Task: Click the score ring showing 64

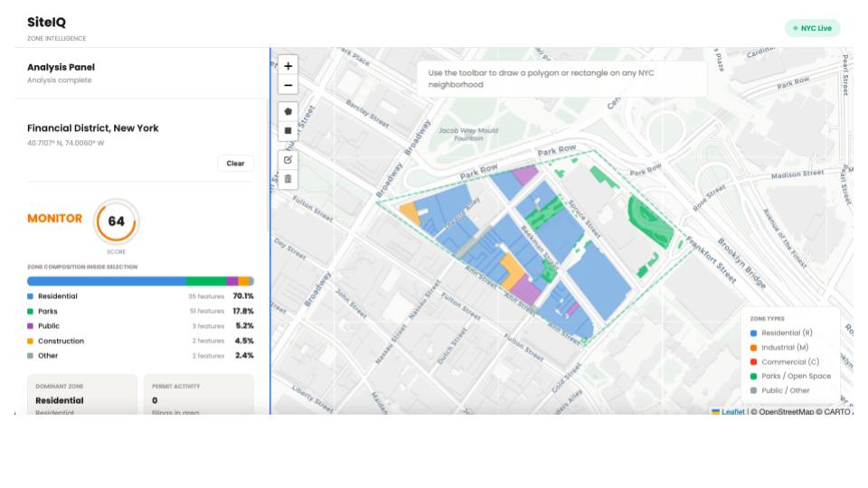Action: [117, 221]
